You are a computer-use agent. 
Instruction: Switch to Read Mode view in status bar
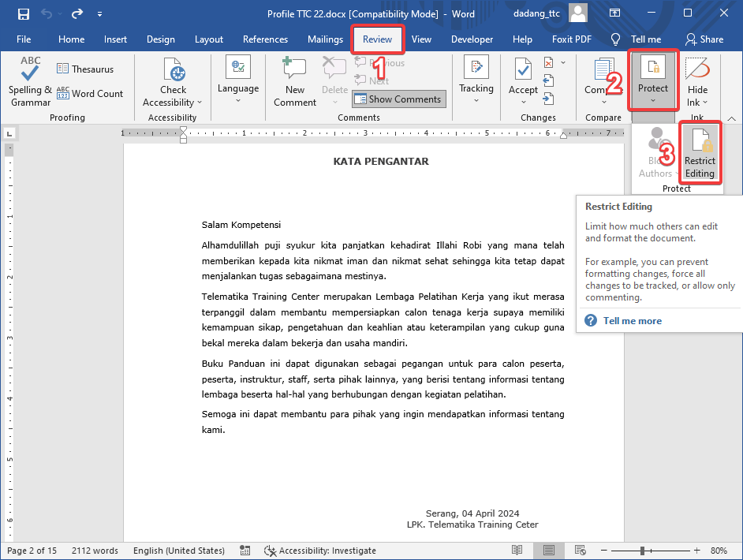pyautogui.click(x=518, y=551)
